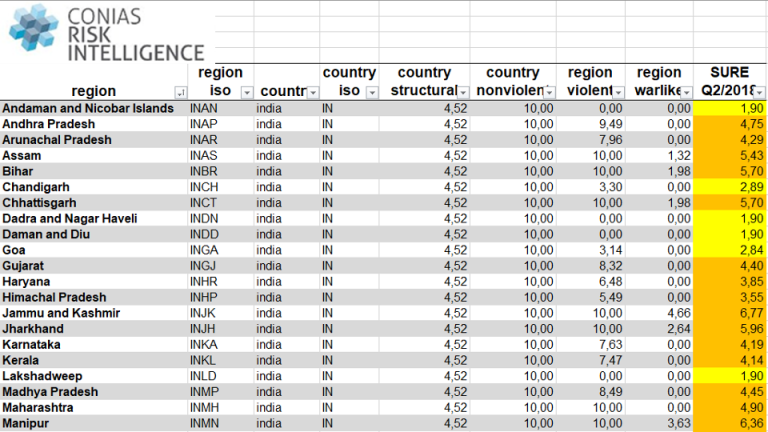Viewport: 768px width, 432px height.
Task: Click the Conias Risk Intelligence cube logo
Action: pos(34,28)
